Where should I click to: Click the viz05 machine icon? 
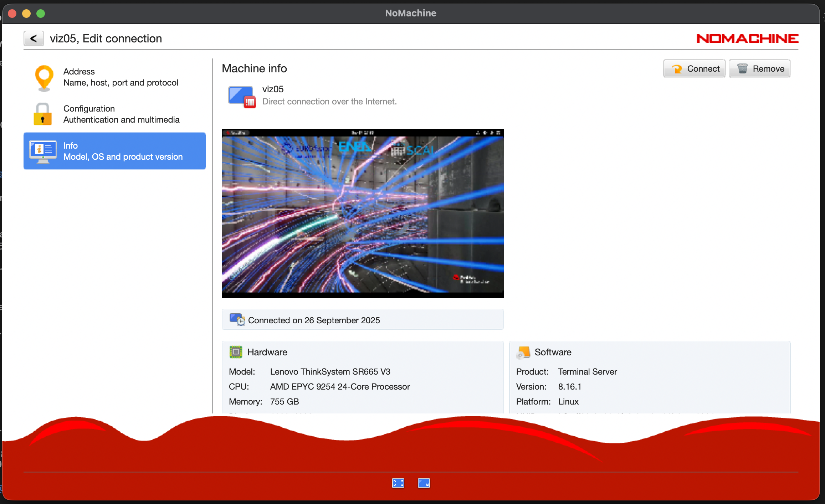[242, 96]
